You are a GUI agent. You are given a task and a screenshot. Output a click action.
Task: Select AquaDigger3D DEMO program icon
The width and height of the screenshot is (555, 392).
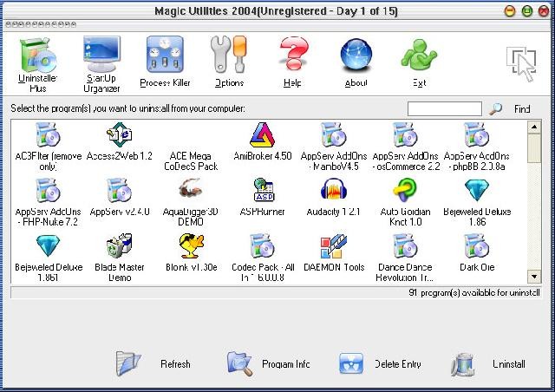191,189
